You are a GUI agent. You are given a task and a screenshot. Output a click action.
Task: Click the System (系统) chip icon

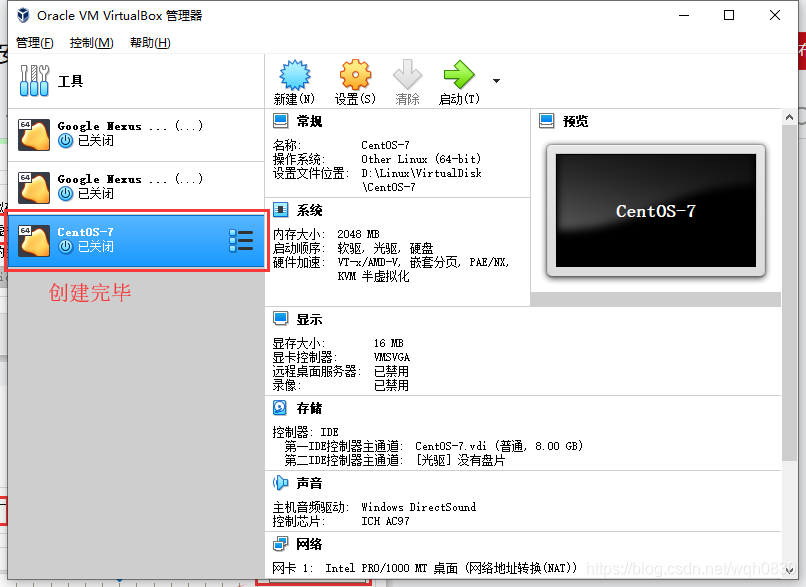[281, 210]
